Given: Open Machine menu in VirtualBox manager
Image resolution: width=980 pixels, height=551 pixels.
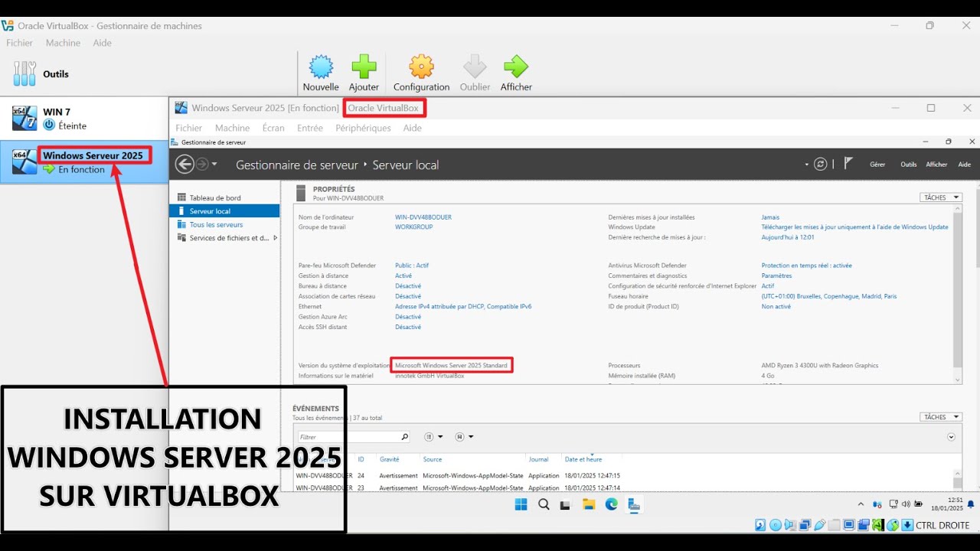Looking at the screenshot, I should tap(63, 43).
